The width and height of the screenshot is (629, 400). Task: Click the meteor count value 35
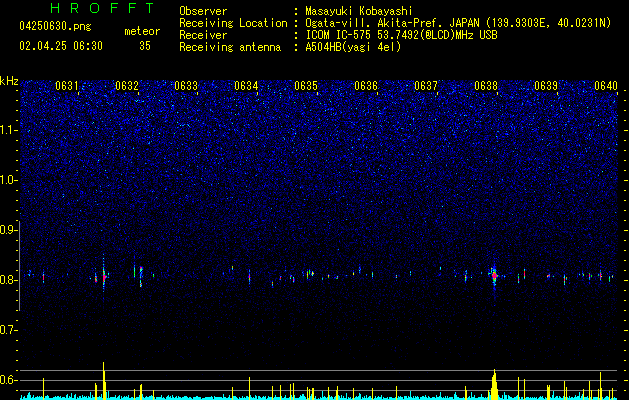(x=145, y=46)
